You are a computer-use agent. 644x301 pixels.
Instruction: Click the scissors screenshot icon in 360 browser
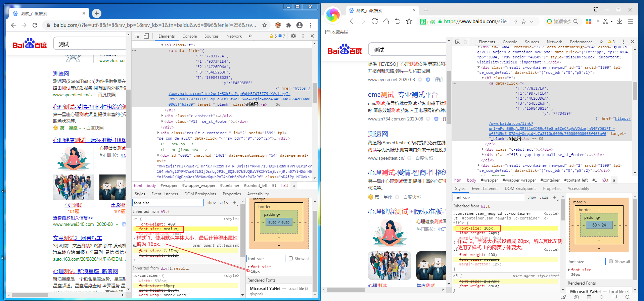click(605, 21)
